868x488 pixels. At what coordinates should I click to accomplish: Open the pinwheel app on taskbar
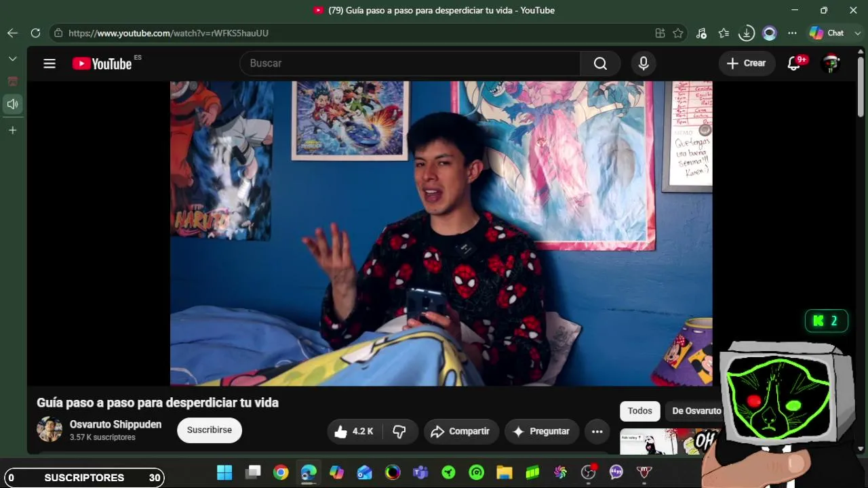tap(560, 472)
